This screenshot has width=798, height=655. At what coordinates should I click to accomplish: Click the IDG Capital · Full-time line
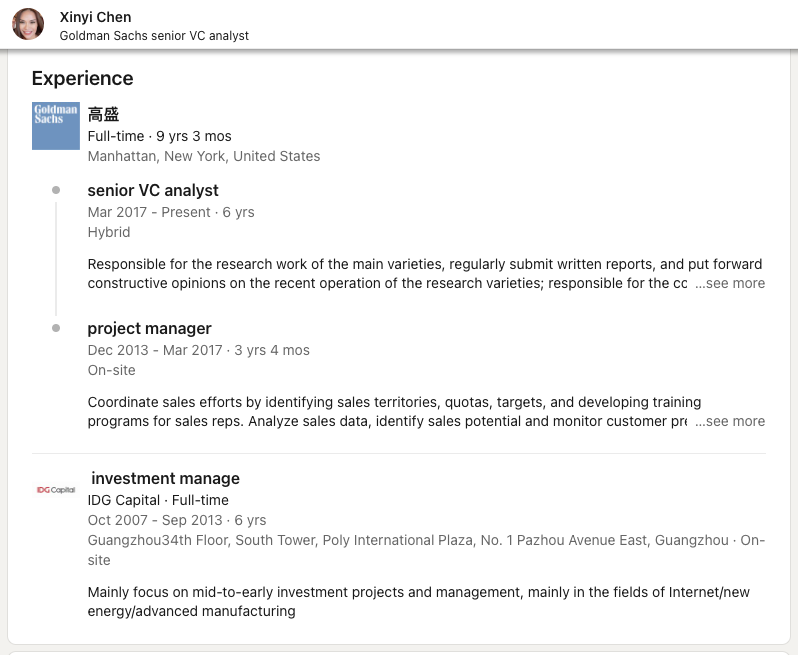(x=158, y=500)
